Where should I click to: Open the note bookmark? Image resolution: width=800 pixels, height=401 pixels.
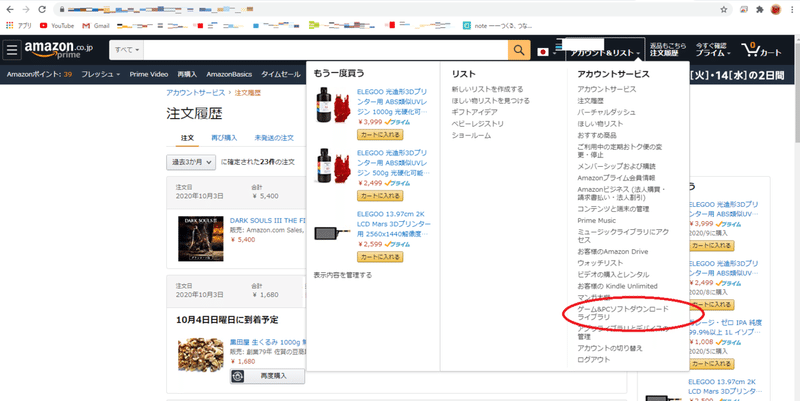point(497,26)
